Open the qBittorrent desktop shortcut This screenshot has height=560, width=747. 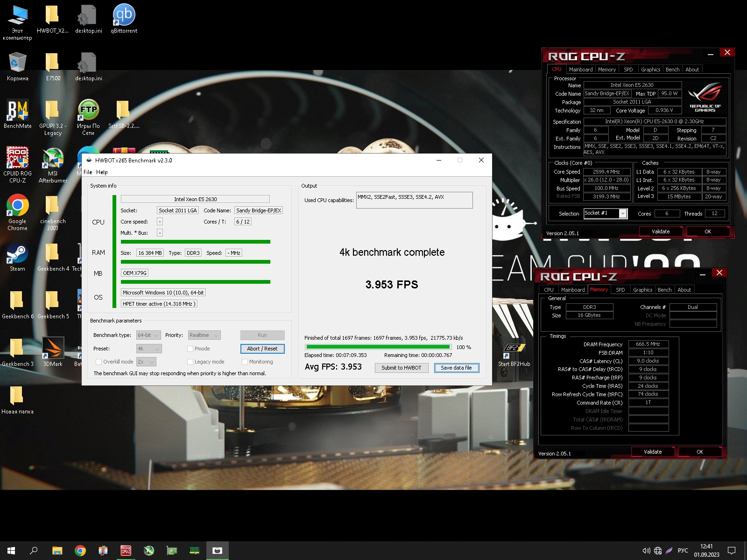(x=124, y=19)
